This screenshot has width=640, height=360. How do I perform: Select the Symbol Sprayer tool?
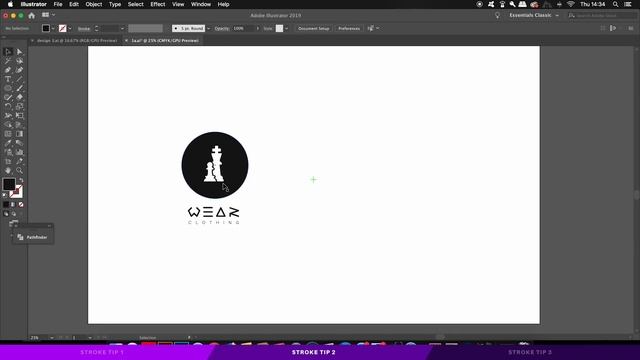click(x=8, y=152)
